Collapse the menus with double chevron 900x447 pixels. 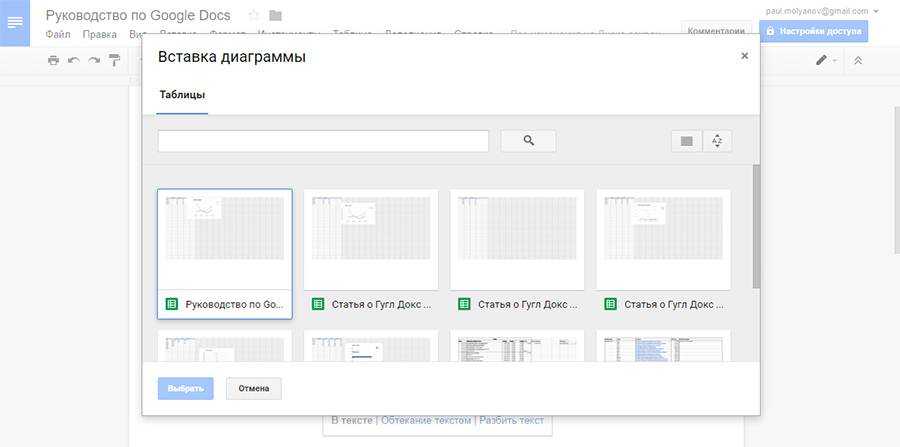click(858, 60)
